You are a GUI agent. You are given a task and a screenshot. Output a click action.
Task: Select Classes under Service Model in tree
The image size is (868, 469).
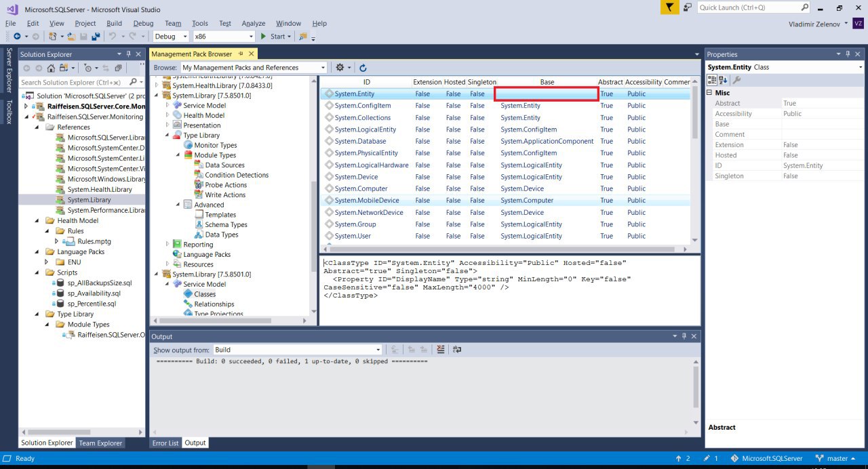pos(205,294)
